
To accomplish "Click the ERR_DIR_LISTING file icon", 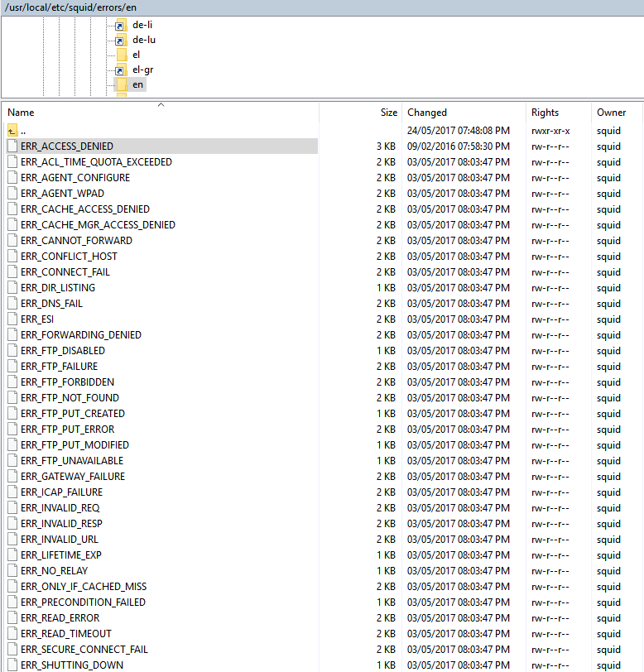I will pos(12,287).
